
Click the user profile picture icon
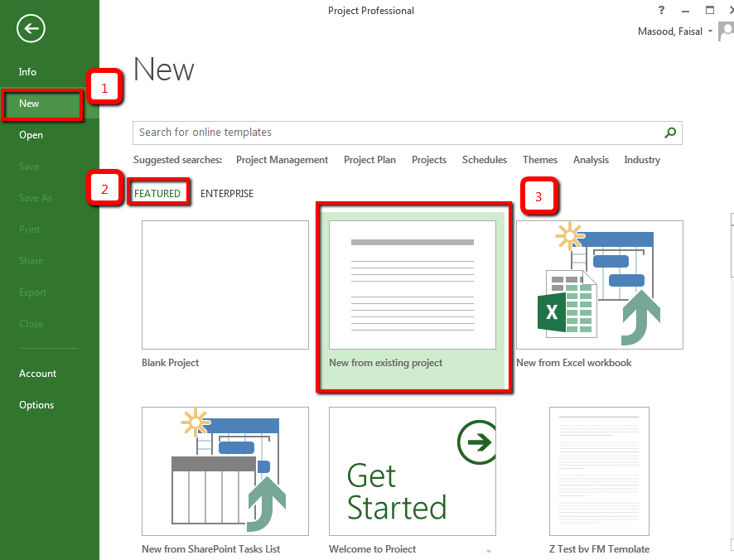coord(727,31)
